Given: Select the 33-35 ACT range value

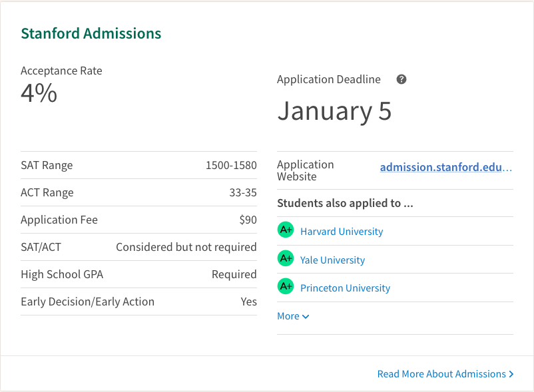Looking at the screenshot, I should point(243,192).
